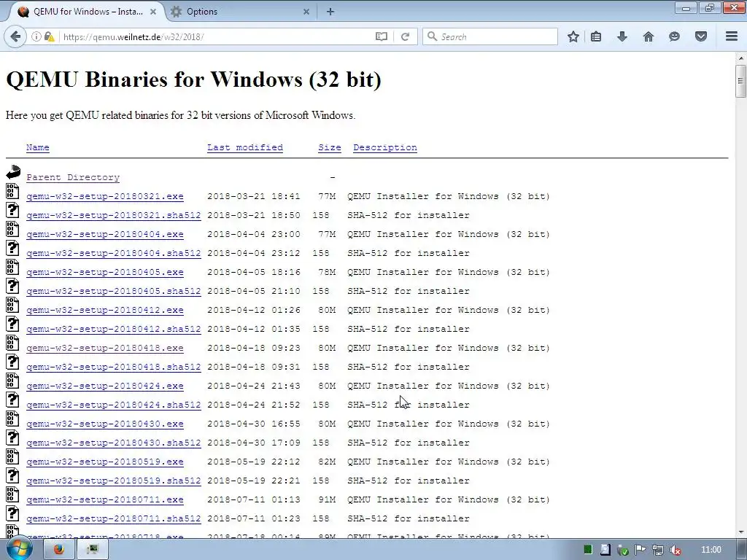Click the vertical scrollbar thumb

point(741,81)
